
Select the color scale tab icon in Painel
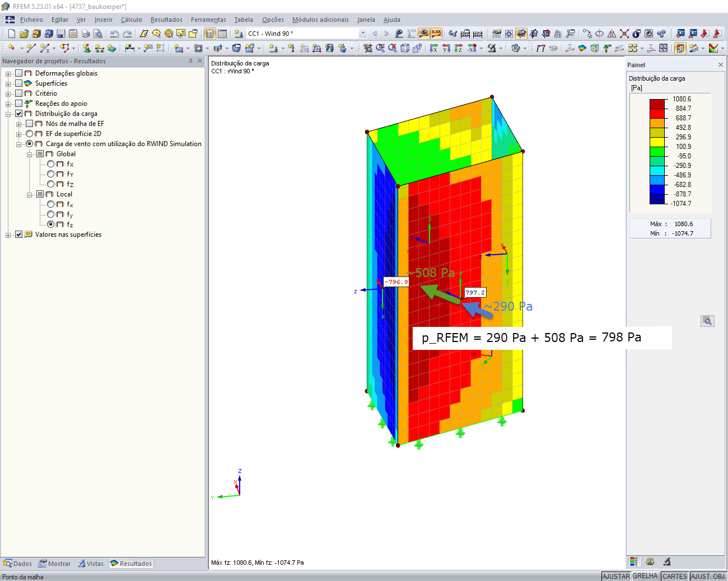coord(634,561)
